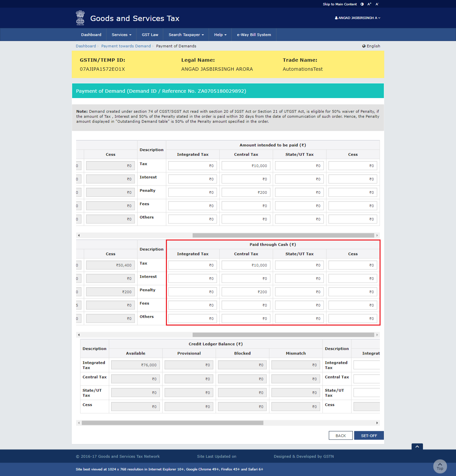Open the user profile dropdown ANGAD JASBIRSINGH

tap(358, 18)
